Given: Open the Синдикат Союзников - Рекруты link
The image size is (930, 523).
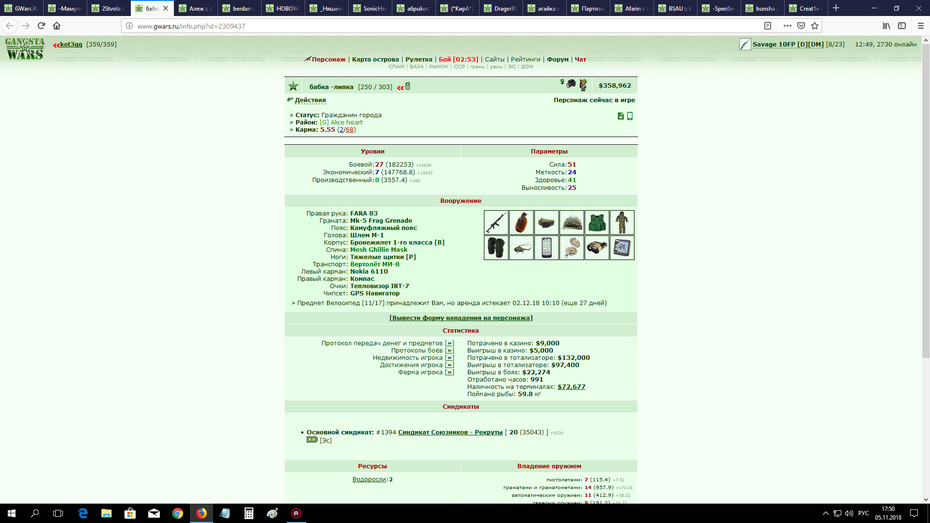Looking at the screenshot, I should click(x=450, y=432).
